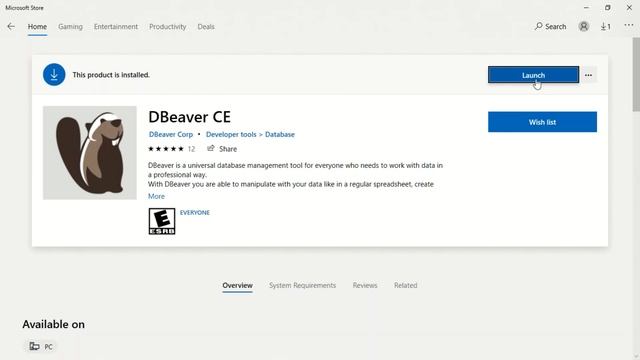Add DBeaver CE to Wish list

tap(542, 122)
